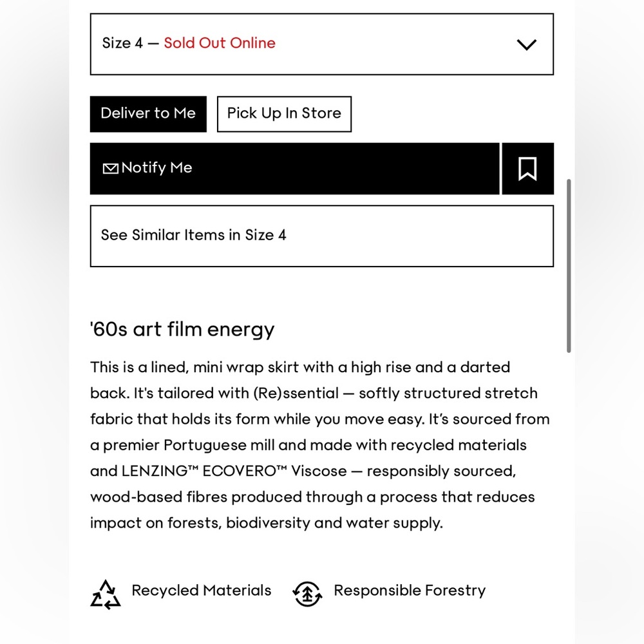Click the vertical page scrollbar thumb
This screenshot has width=644, height=644.
[x=569, y=266]
